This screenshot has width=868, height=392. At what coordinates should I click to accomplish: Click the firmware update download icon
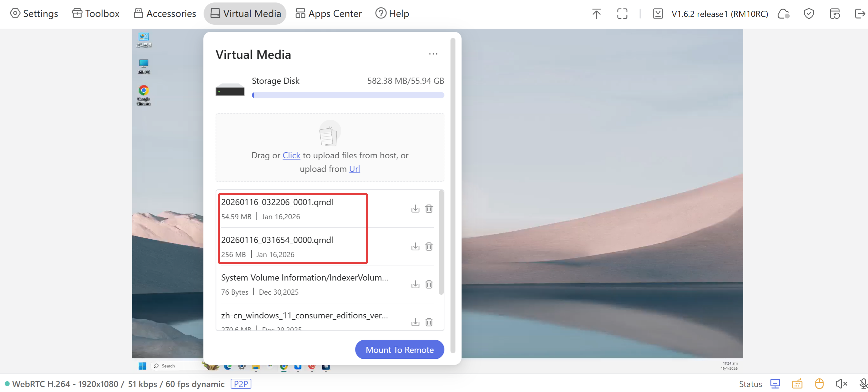(x=657, y=14)
